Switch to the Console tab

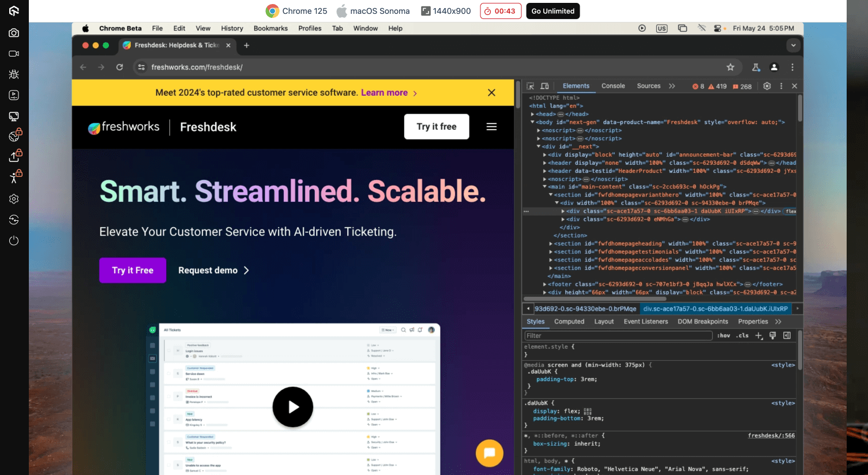pyautogui.click(x=613, y=86)
